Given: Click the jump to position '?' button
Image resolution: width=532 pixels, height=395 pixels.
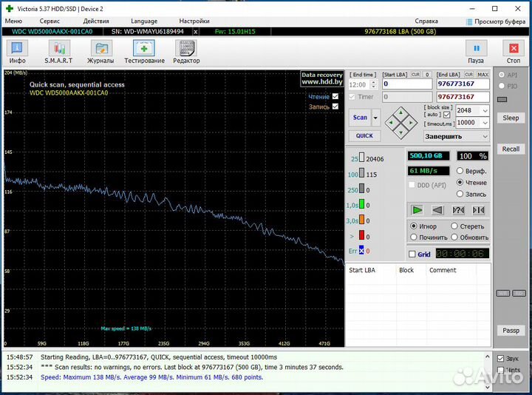Looking at the screenshot, I should point(458,210).
